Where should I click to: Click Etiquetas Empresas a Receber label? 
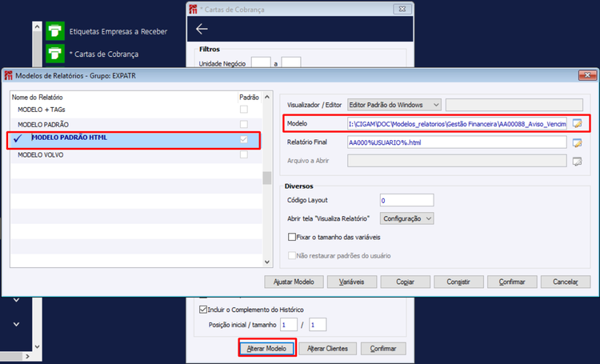point(118,31)
